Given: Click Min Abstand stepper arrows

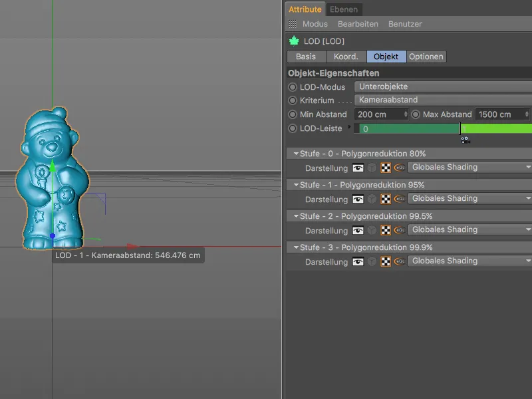Looking at the screenshot, I should click(x=406, y=114).
